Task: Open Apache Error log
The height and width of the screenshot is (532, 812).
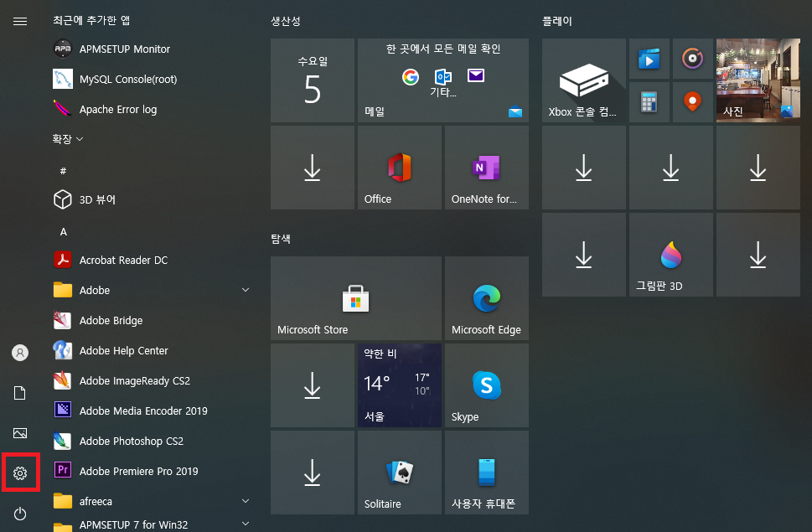Action: click(x=150, y=109)
